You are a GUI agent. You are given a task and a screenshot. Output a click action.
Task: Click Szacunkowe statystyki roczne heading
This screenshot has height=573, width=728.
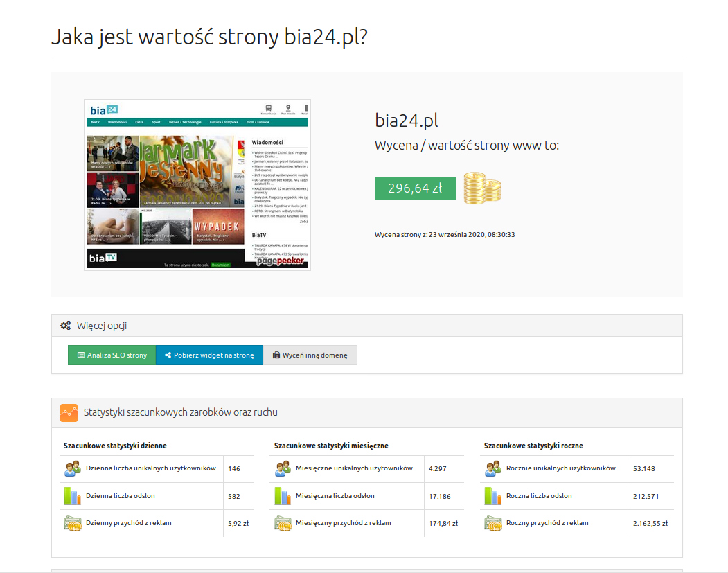pos(533,446)
